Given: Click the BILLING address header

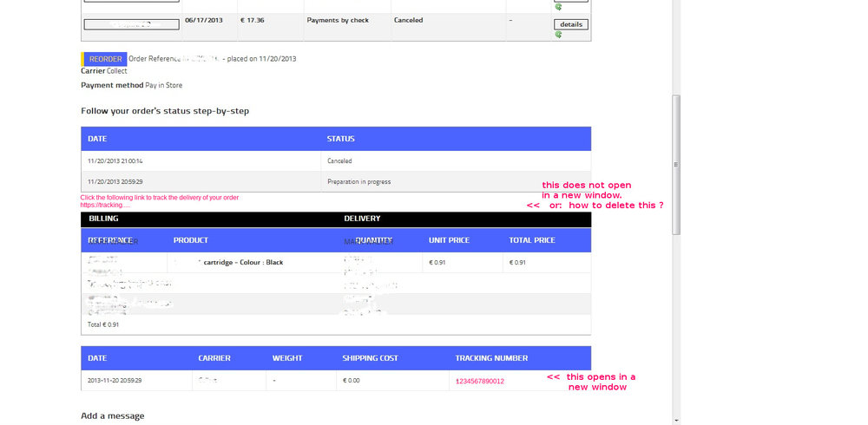Looking at the screenshot, I should 103,219.
